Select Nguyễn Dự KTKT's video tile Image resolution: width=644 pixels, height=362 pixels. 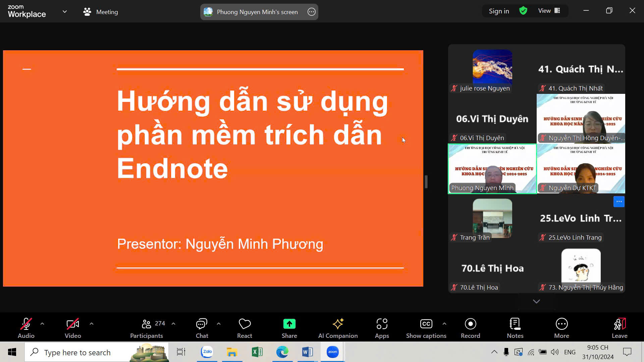[581, 169]
